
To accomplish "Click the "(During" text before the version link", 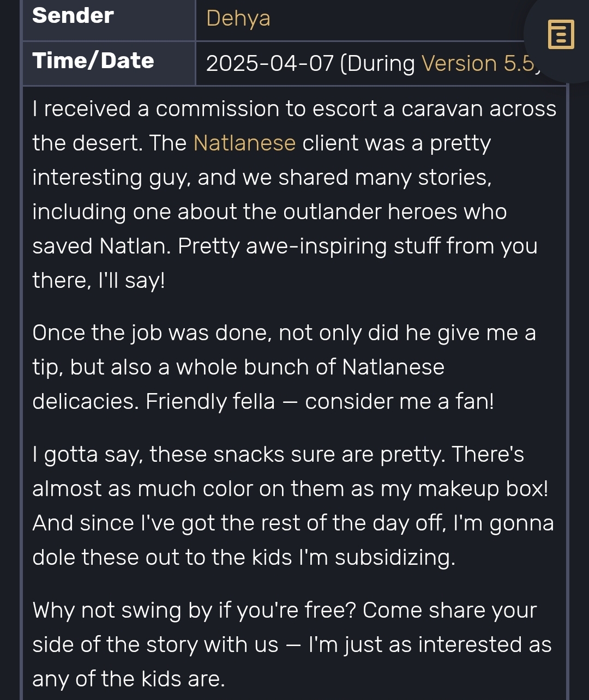I will click(x=377, y=63).
